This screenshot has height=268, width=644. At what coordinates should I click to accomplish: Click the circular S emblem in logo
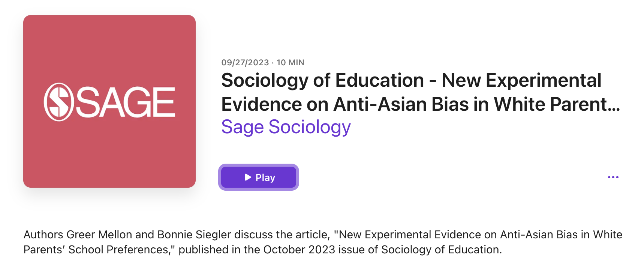58,102
